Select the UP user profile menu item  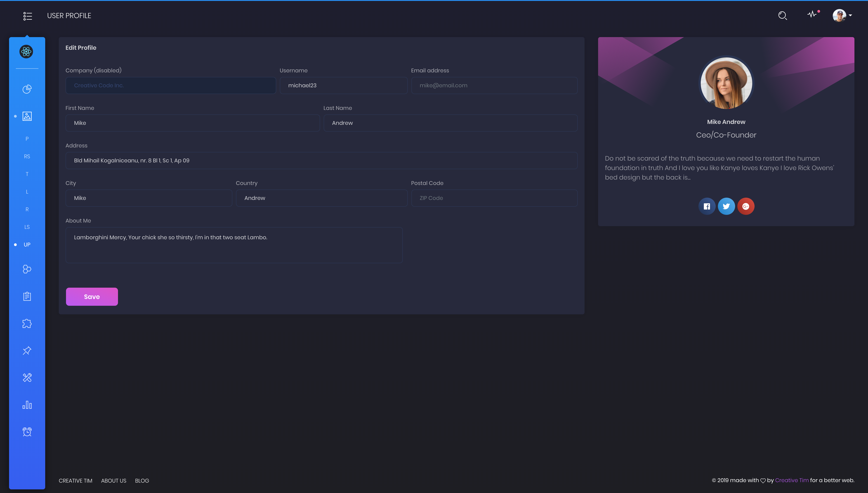[27, 244]
